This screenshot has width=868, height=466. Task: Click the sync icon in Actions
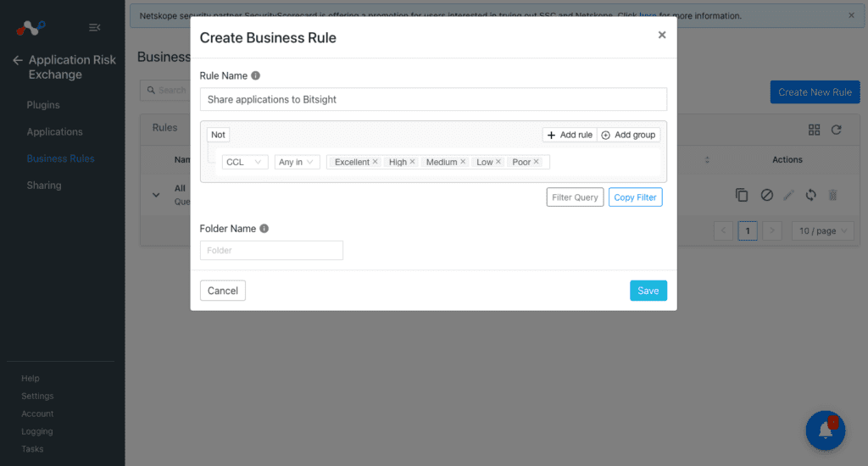(x=811, y=195)
